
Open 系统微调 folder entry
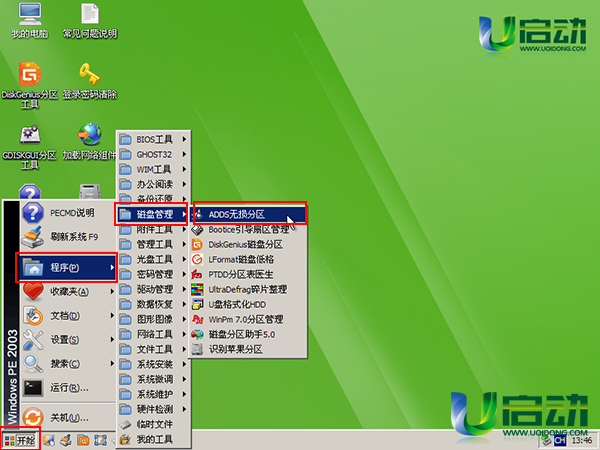(x=153, y=379)
